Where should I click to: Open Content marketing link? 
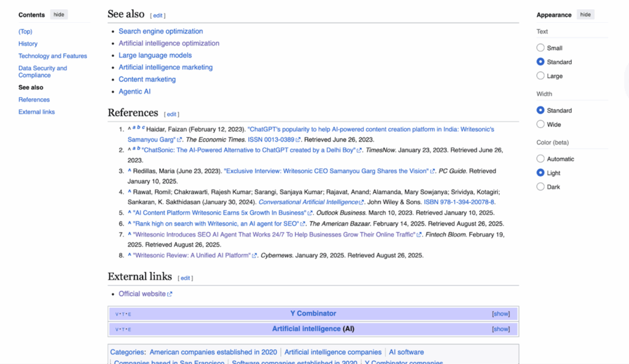point(147,79)
